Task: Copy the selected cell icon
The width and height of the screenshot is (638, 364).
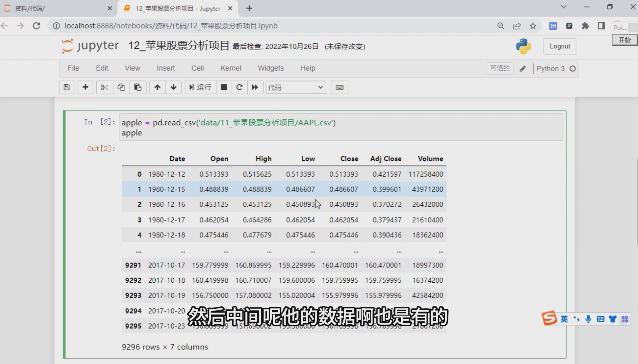Action: 121,87
